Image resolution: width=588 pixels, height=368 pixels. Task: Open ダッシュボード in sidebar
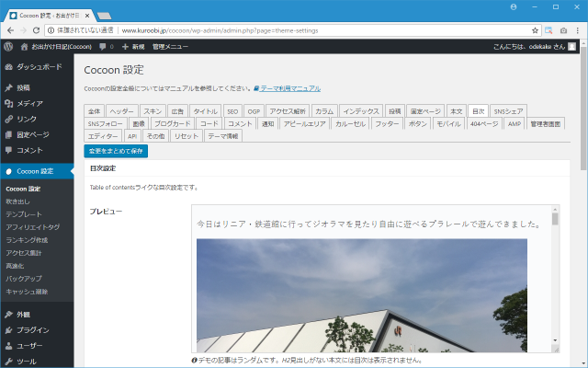point(37,67)
